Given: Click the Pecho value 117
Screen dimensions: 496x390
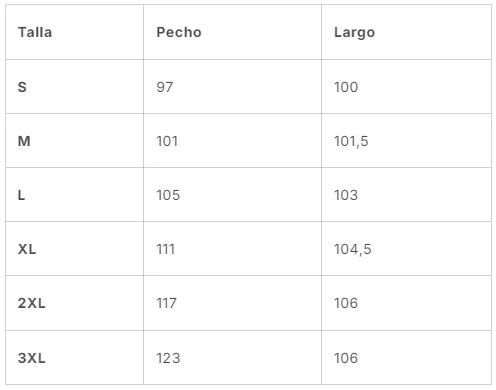Looking at the screenshot, I should click(167, 303).
